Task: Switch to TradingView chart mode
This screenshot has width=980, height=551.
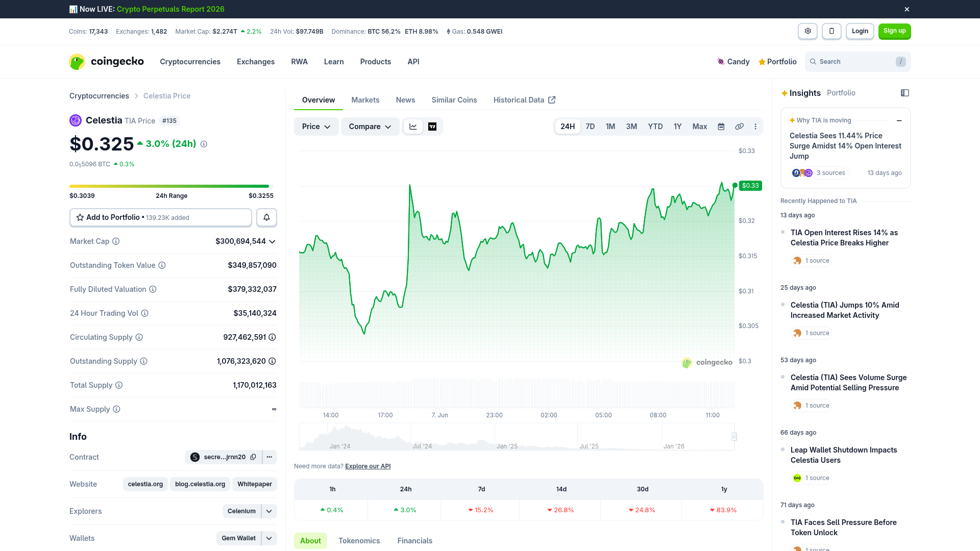Action: click(x=432, y=127)
